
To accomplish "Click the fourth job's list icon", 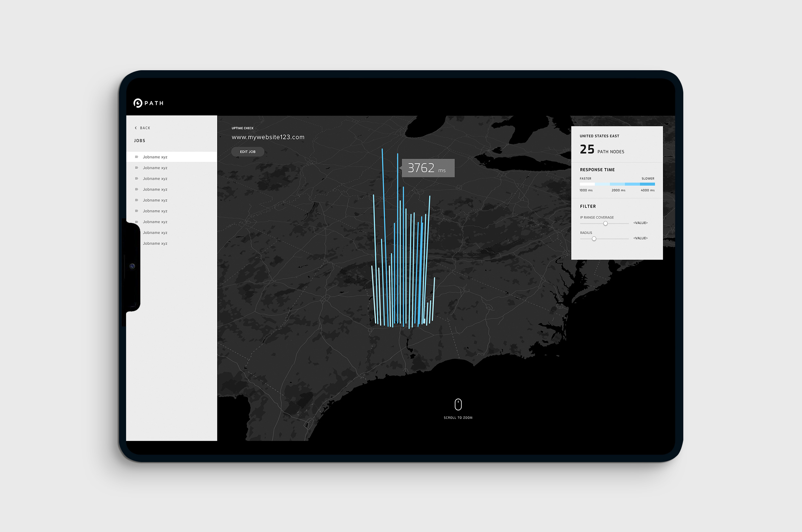I will 136,189.
